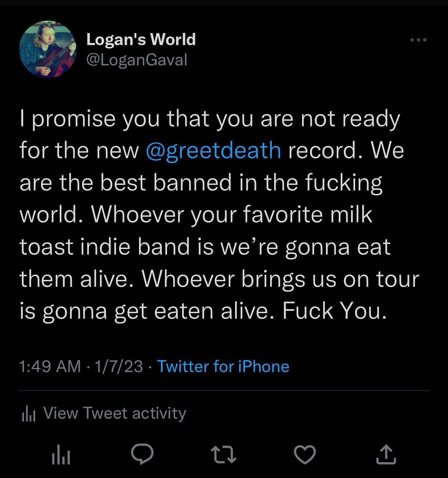
Task: Like the tweet with the heart icon
Action: pyautogui.click(x=305, y=455)
